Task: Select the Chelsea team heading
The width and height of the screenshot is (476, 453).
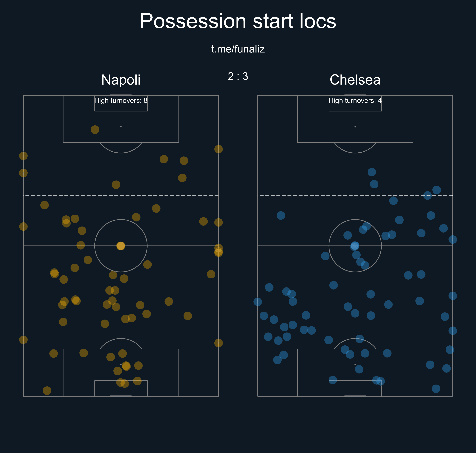Action: coord(355,80)
